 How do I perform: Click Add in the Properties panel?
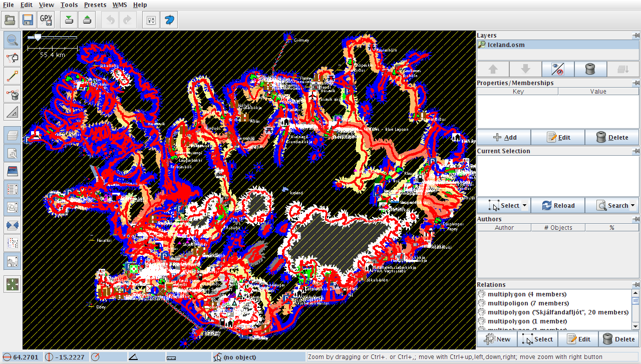[504, 137]
